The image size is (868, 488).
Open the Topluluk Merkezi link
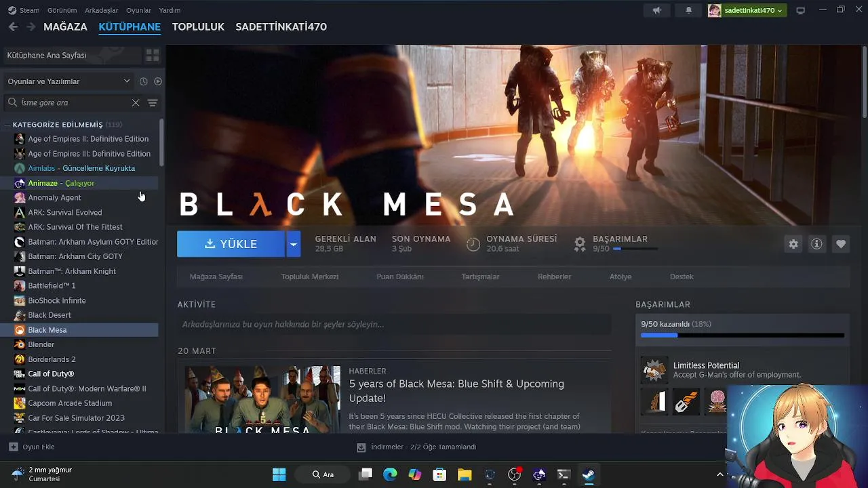click(310, 277)
